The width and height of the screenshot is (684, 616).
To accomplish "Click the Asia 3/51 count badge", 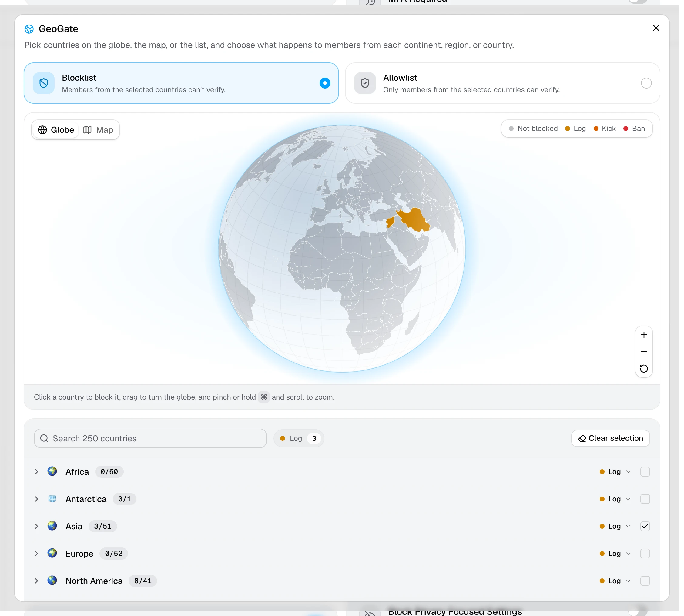I will (x=102, y=526).
